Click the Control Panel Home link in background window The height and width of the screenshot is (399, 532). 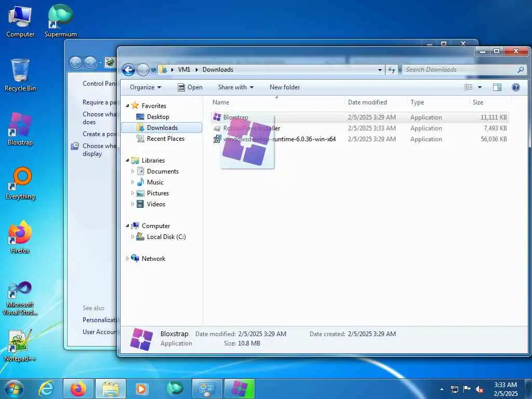click(x=100, y=84)
